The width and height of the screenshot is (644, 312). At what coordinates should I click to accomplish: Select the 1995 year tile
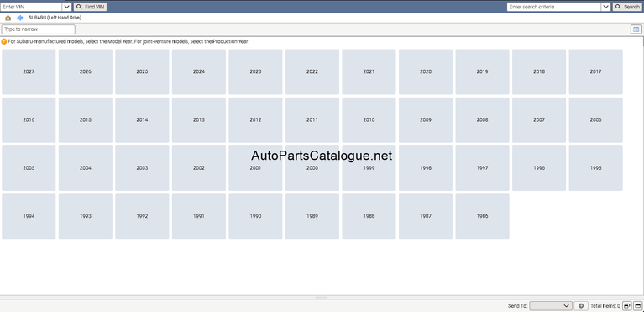[x=595, y=168]
